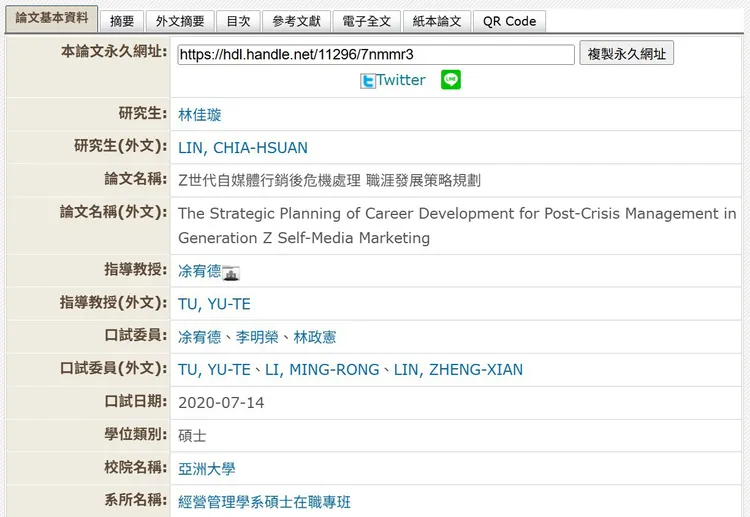Open department link 經營管理學系碩士在職專班

265,502
